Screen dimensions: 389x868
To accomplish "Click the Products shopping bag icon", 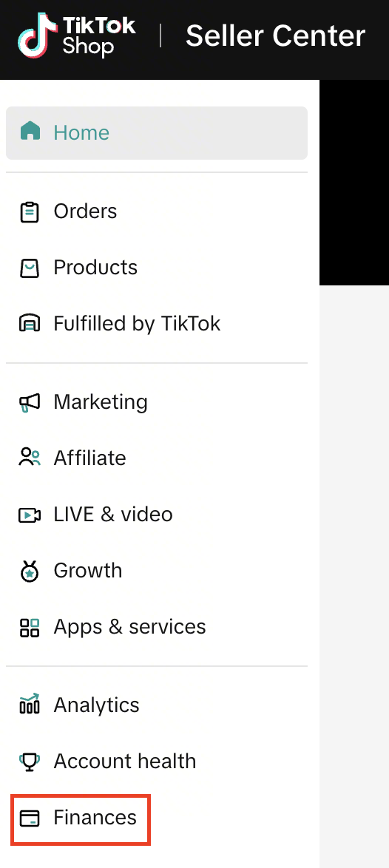I will pos(30,268).
